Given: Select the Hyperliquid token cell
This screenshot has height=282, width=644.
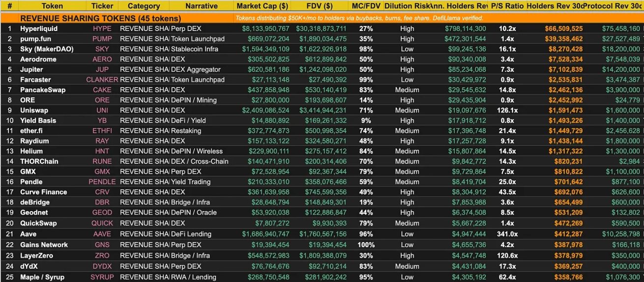Looking at the screenshot, I should (39, 29).
